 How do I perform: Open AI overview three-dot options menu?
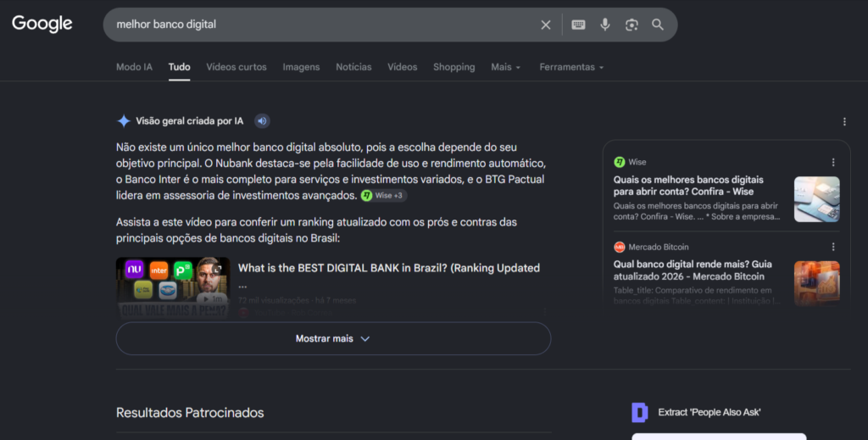(x=844, y=122)
